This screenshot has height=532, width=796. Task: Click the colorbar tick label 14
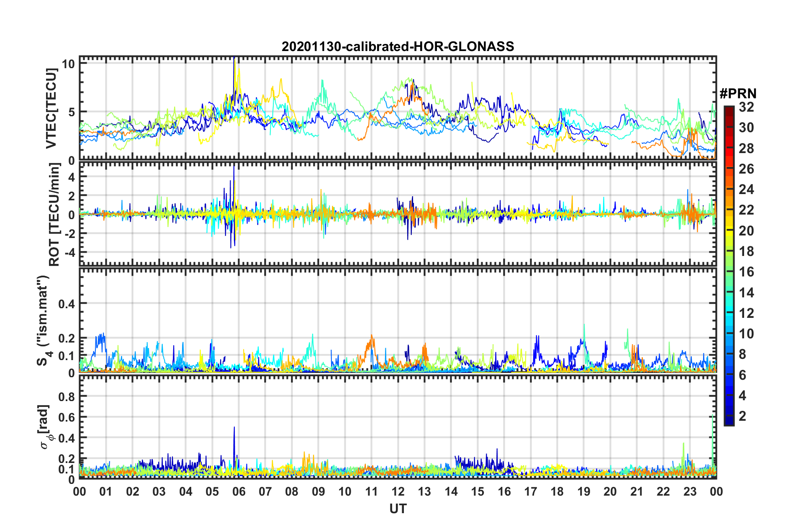tap(746, 293)
